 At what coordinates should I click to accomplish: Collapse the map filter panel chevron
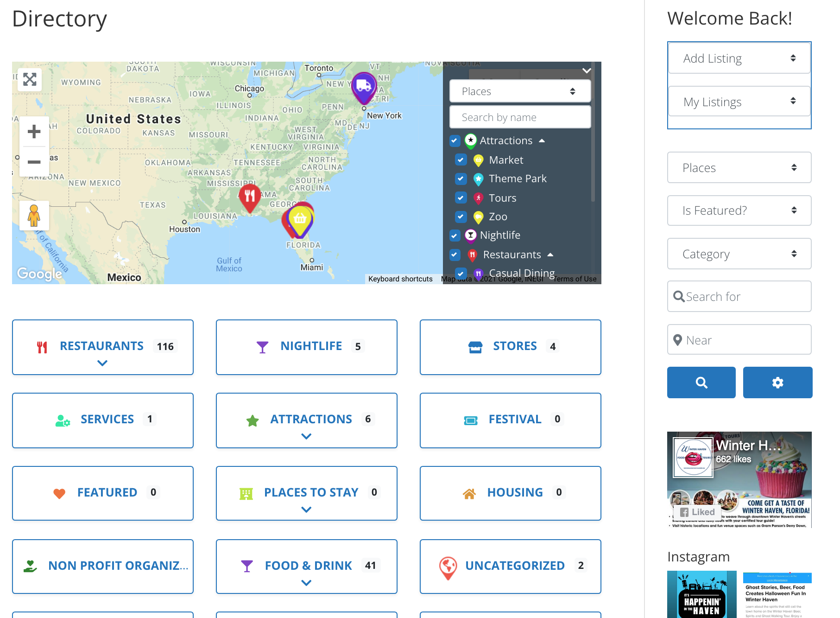pos(587,71)
